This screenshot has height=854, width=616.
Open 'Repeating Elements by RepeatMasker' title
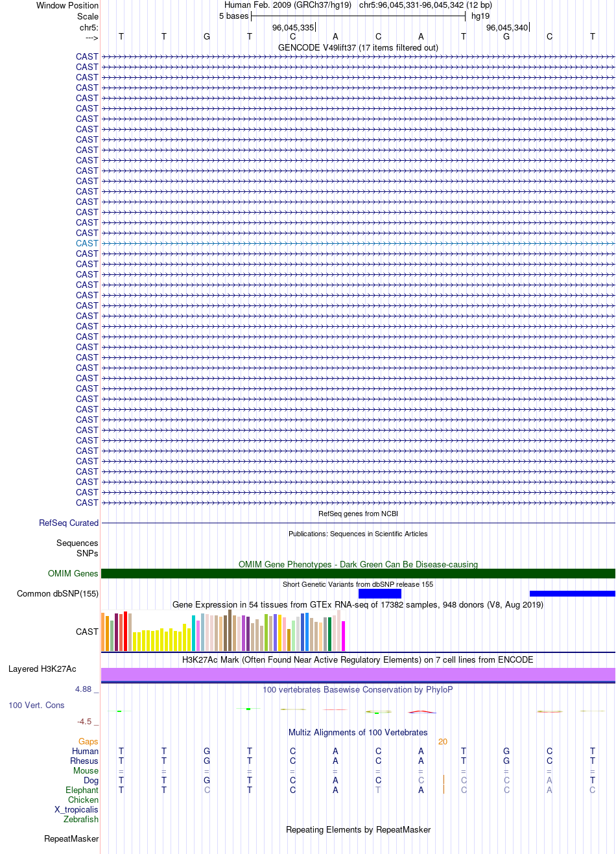pyautogui.click(x=358, y=829)
